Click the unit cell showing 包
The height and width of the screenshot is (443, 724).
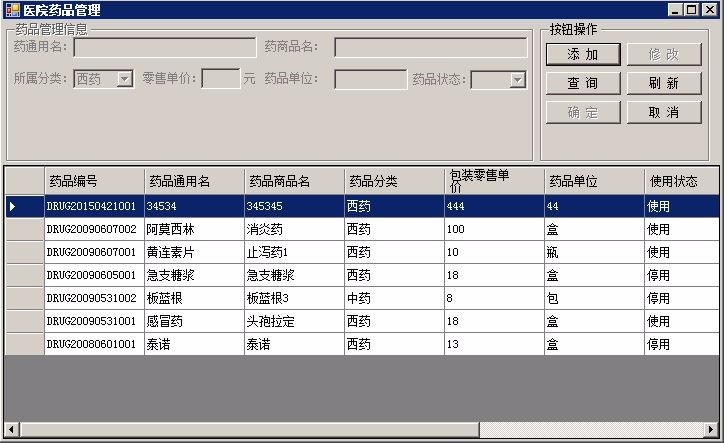594,298
